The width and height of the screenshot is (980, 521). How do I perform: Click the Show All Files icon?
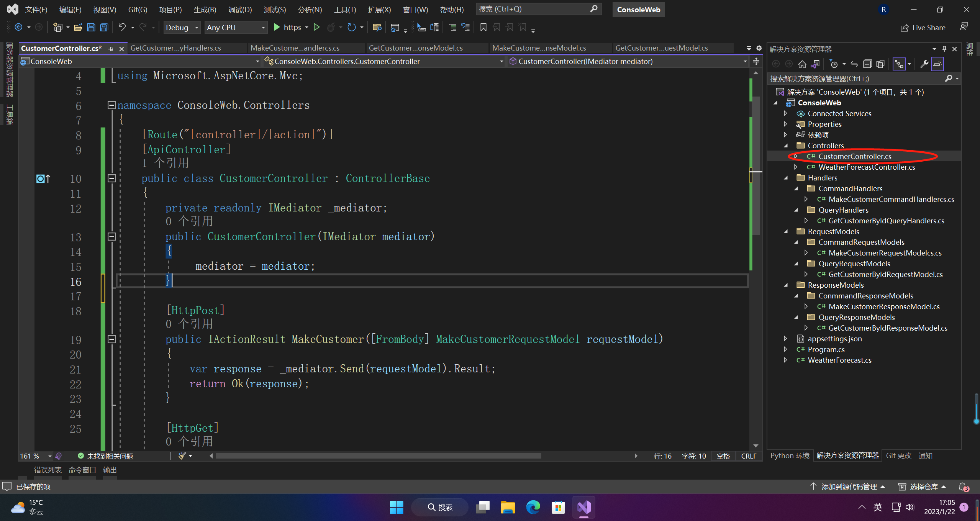pyautogui.click(x=880, y=64)
